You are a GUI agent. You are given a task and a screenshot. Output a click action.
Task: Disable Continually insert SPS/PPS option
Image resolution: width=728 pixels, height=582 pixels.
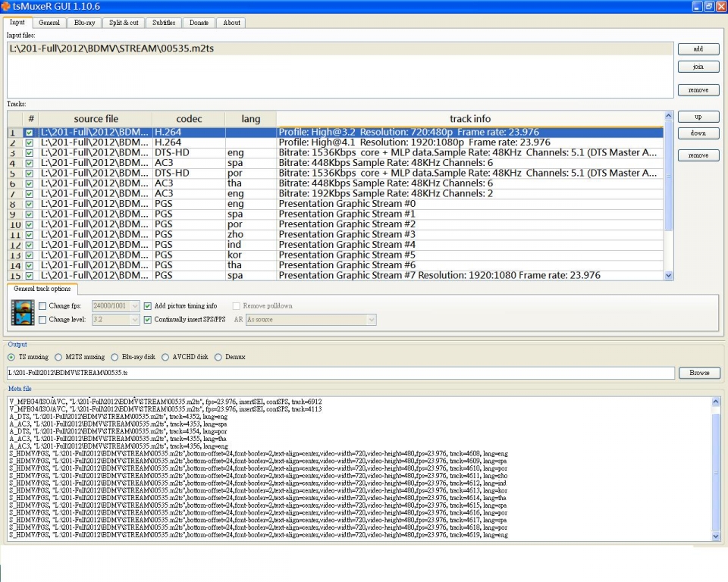[x=148, y=320]
